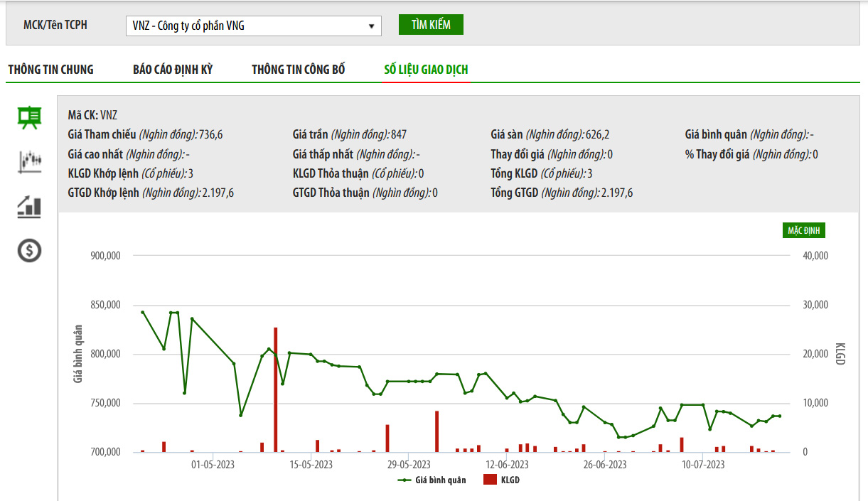Open the growth bar chart icon
Image resolution: width=868 pixels, height=501 pixels.
29,206
